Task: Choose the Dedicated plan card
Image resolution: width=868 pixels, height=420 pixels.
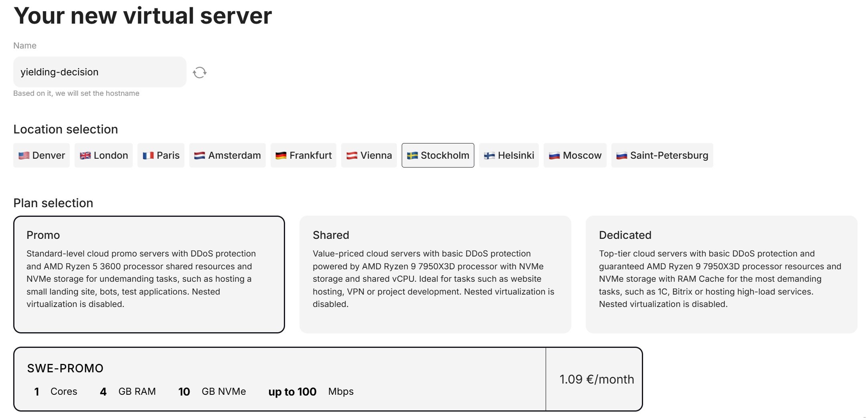Action: [x=721, y=275]
